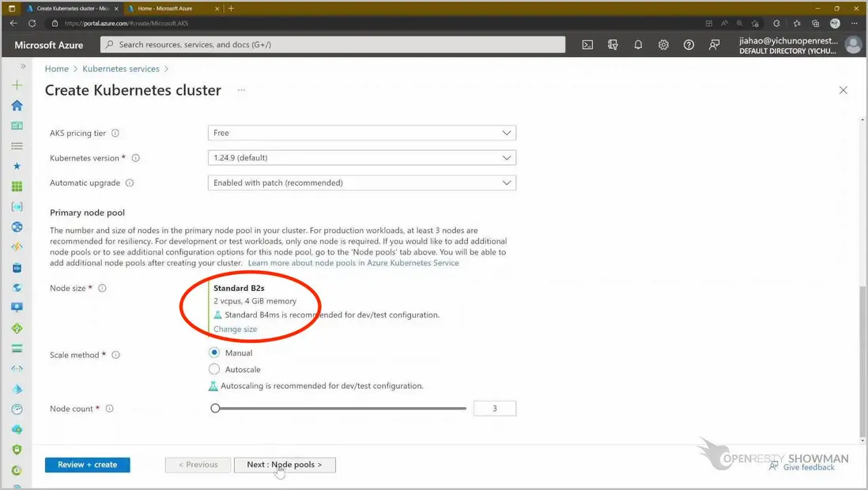868x490 pixels.
Task: Open a new browser tab
Action: [x=232, y=9]
